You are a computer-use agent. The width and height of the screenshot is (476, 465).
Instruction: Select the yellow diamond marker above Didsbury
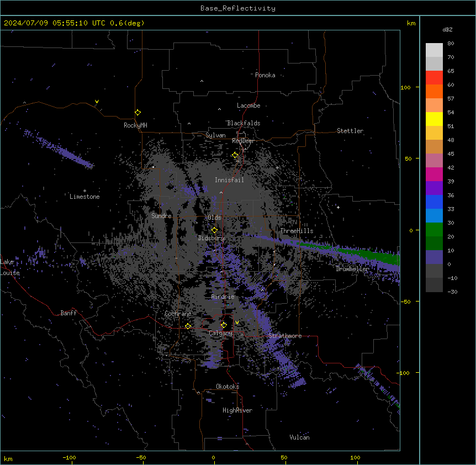[x=214, y=230]
